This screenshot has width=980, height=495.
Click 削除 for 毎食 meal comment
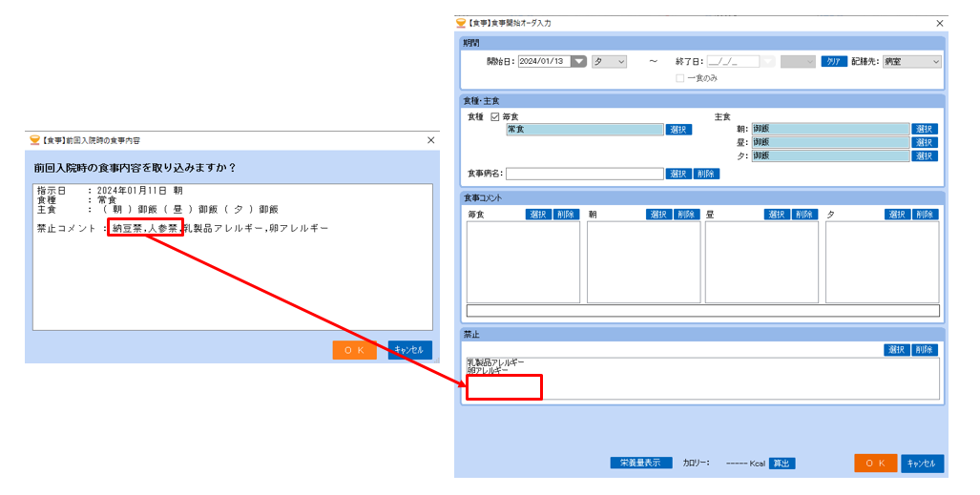[566, 215]
